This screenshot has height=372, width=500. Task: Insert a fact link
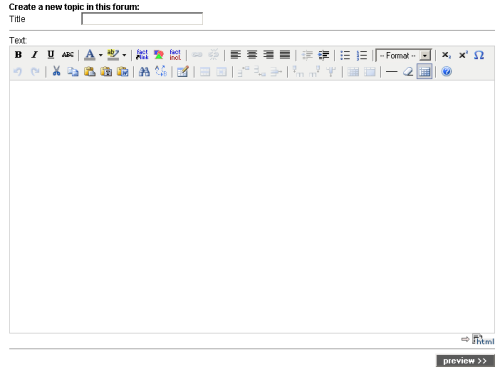point(142,55)
